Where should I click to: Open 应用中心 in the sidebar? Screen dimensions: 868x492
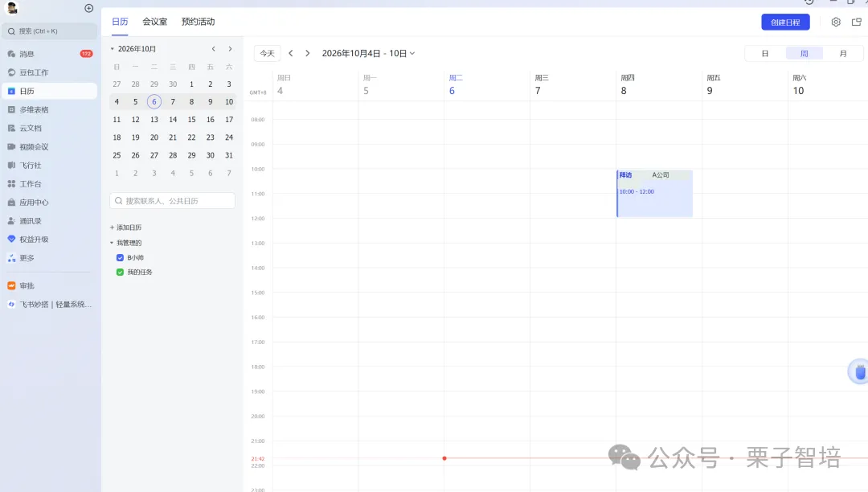pyautogui.click(x=49, y=203)
